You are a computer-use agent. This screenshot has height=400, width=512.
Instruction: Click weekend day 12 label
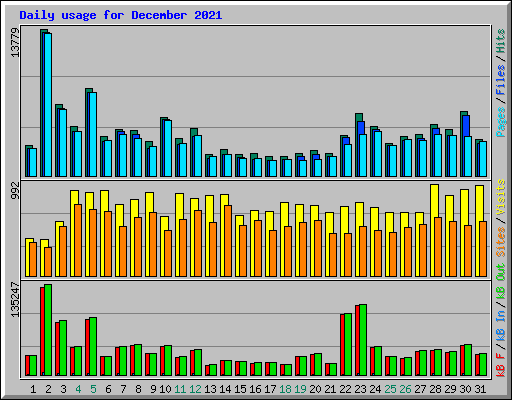[195, 389]
